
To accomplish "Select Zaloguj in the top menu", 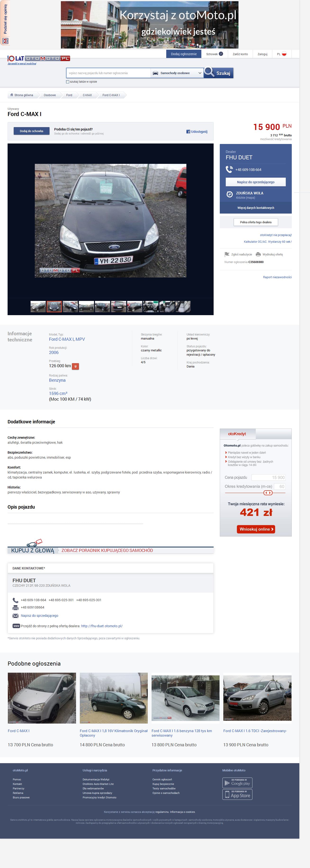I will pos(262,54).
